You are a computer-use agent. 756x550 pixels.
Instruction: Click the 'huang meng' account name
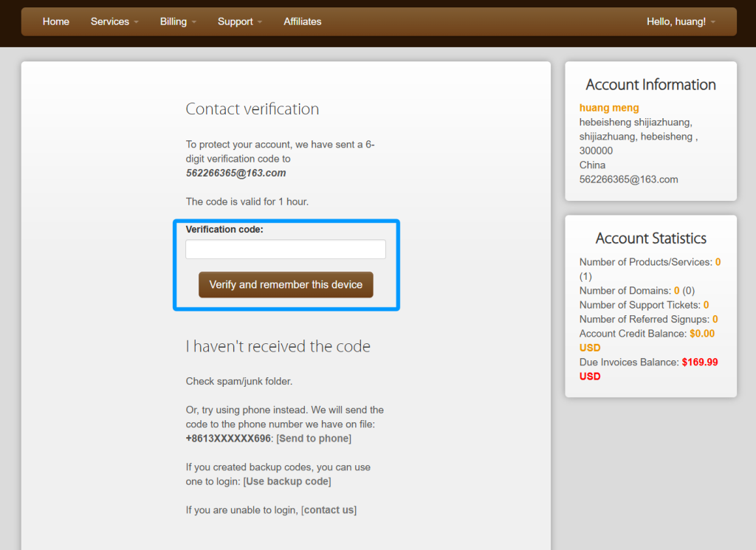609,108
